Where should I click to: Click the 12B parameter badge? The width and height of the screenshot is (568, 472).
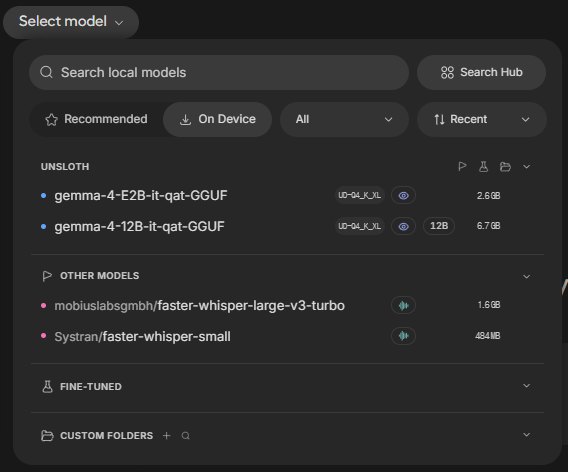439,226
